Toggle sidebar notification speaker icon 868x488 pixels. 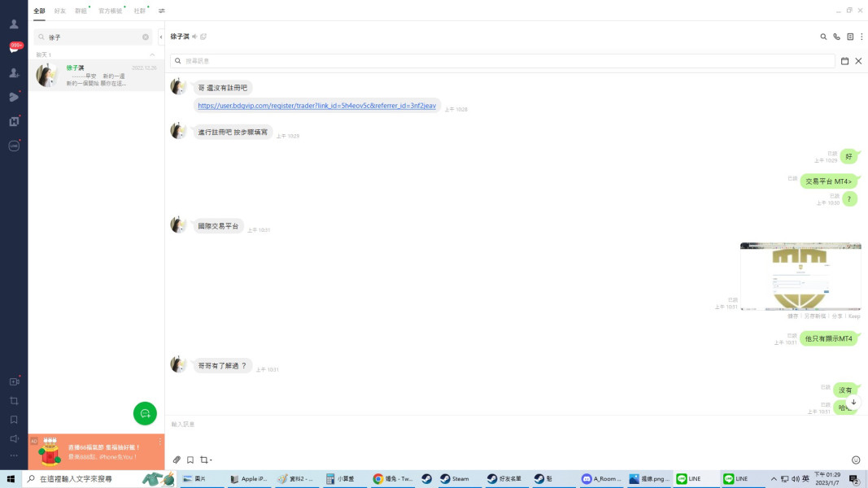point(14,438)
